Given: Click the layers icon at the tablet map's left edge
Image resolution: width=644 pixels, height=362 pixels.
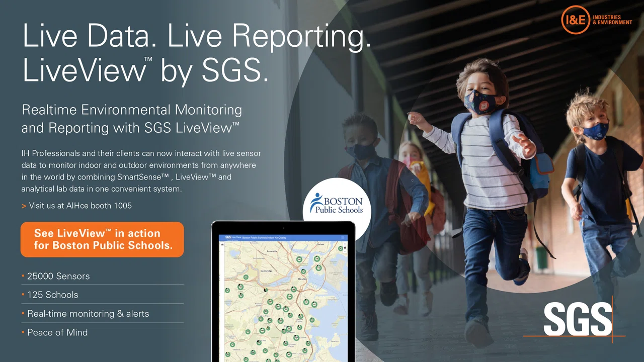Looking at the screenshot, I should coord(222,244).
